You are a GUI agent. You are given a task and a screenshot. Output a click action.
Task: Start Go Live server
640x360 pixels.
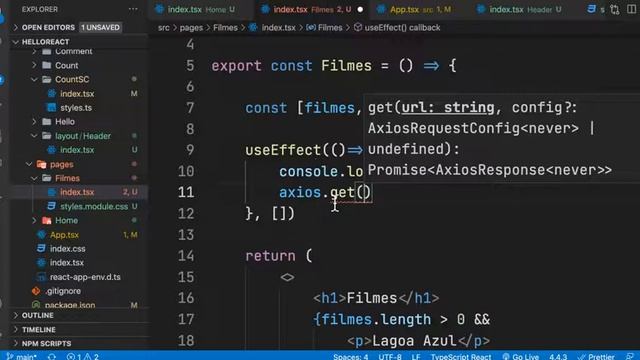(521, 356)
